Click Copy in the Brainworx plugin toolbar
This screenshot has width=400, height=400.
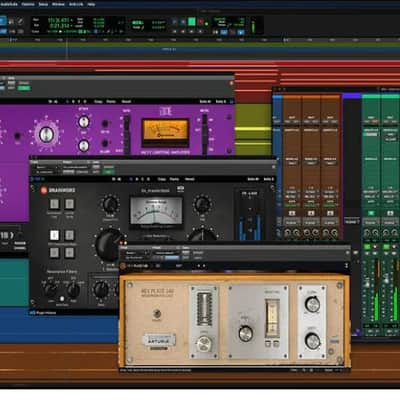click(x=162, y=179)
